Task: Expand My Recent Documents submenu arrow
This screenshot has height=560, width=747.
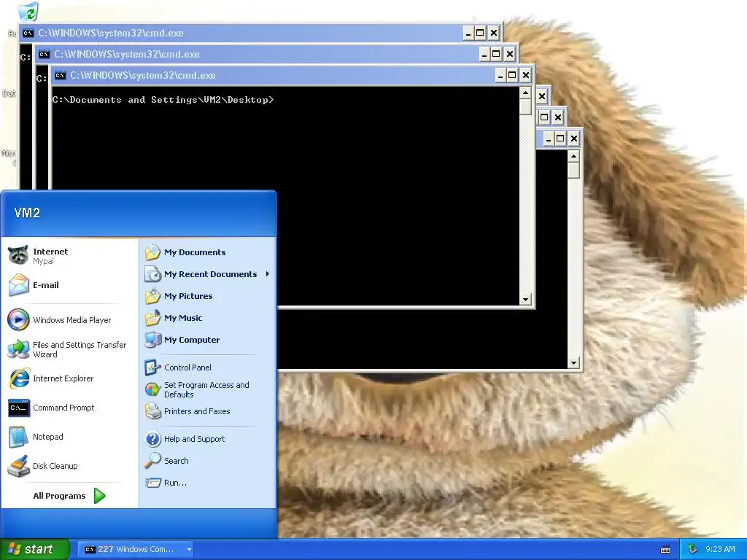Action: [x=267, y=274]
